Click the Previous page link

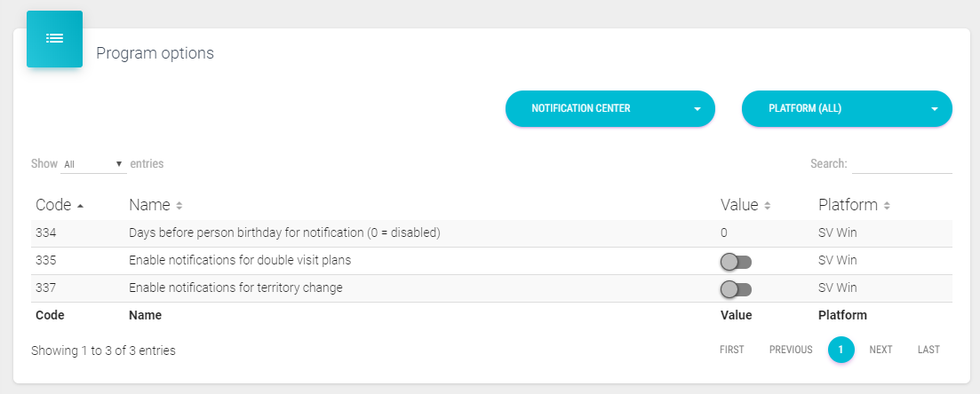tap(791, 350)
